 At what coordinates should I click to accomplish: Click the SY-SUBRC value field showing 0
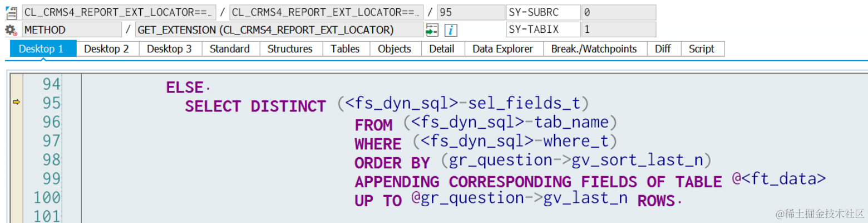[x=619, y=12]
